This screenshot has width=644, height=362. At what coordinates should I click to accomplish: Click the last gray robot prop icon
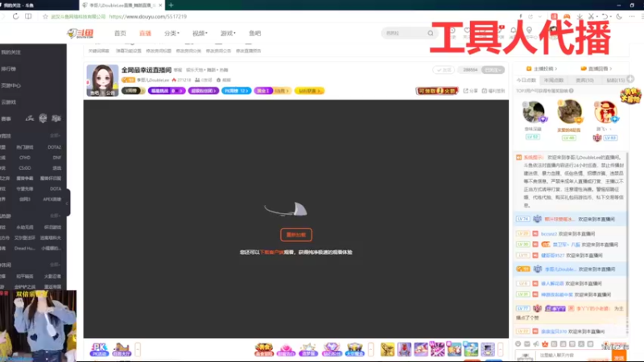pos(488,349)
